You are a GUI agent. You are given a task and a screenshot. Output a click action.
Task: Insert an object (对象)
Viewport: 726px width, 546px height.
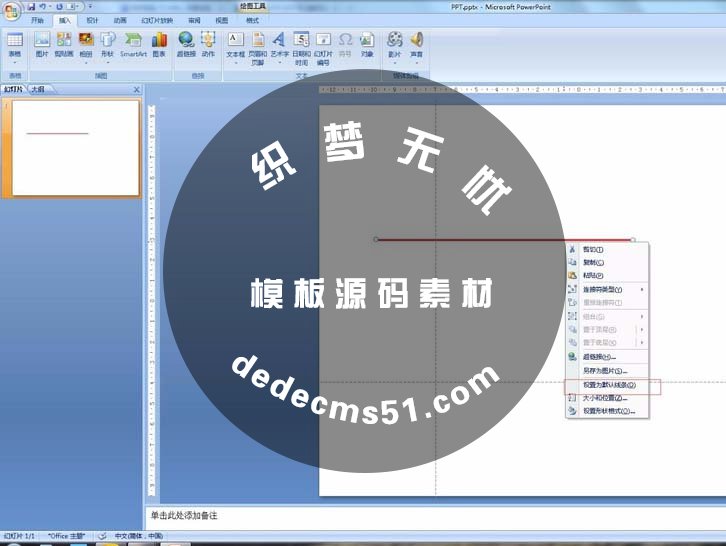(x=367, y=45)
